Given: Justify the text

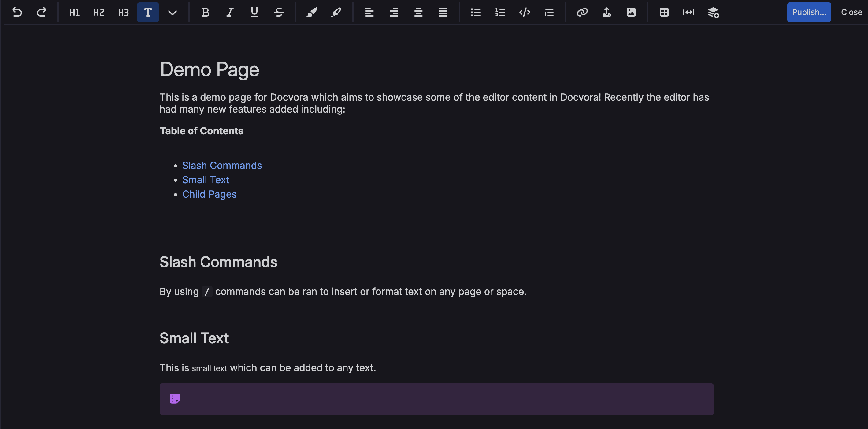Looking at the screenshot, I should click(x=443, y=13).
